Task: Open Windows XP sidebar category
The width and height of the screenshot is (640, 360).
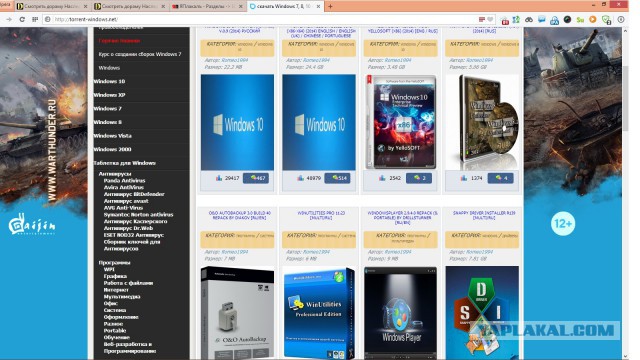Action: (x=109, y=95)
